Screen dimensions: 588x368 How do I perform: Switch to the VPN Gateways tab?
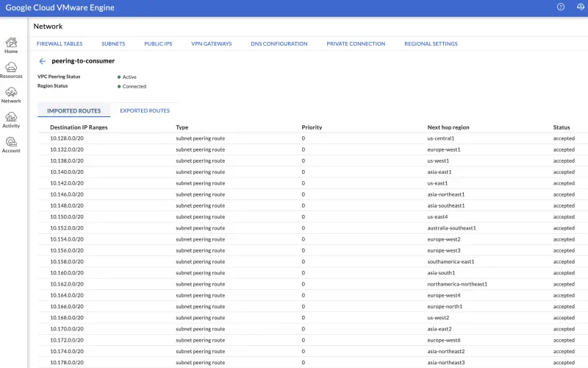212,43
